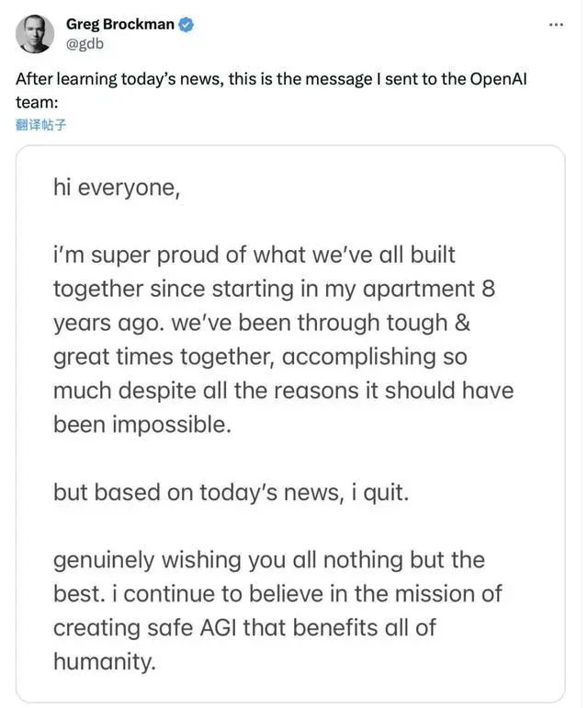Click the word "team:" in the tweet
This screenshot has height=708, width=588.
[x=37, y=102]
